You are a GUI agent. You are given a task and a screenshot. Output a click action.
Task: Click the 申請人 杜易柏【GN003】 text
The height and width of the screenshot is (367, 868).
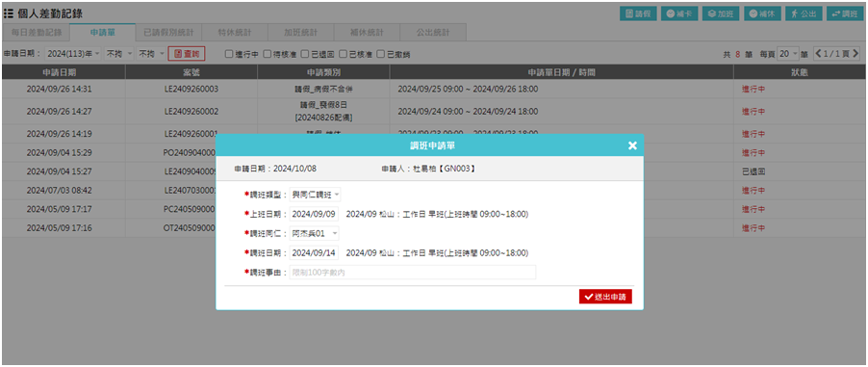(428, 169)
